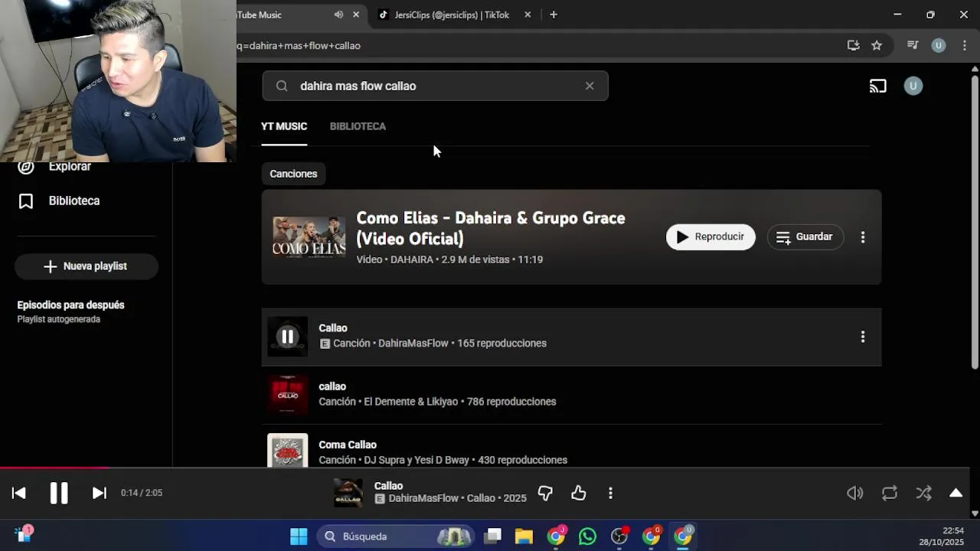This screenshot has height=551, width=980.
Task: Open File Explorer from taskbar
Action: [x=524, y=536]
